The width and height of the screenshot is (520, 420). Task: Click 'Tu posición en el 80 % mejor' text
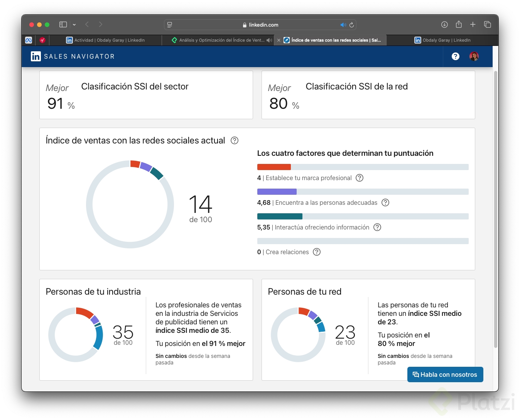tap(404, 339)
